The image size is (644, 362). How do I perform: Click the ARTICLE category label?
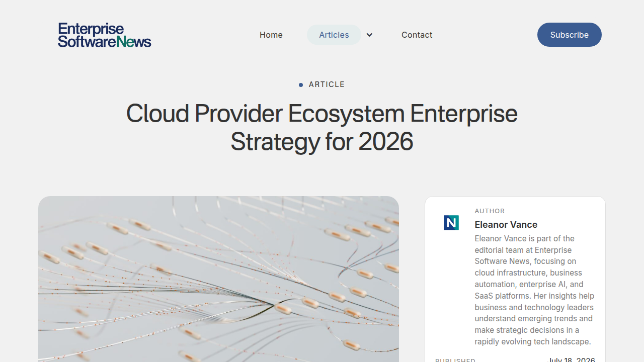[327, 84]
